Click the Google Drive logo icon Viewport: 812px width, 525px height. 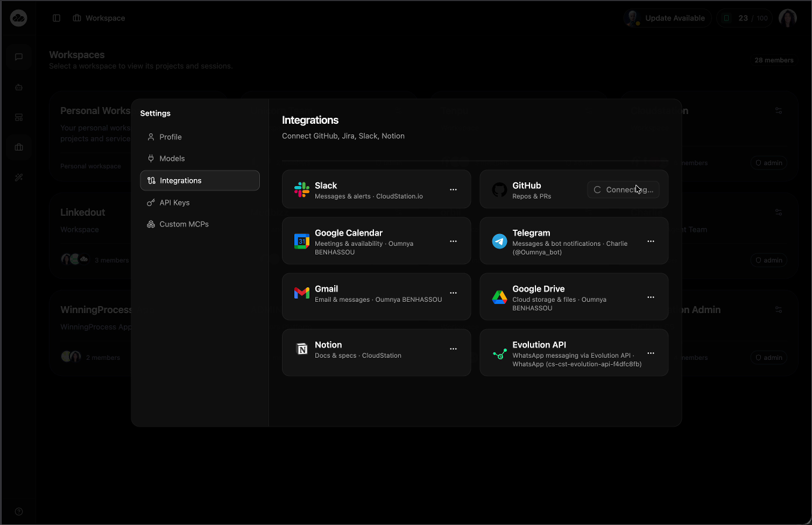click(499, 297)
